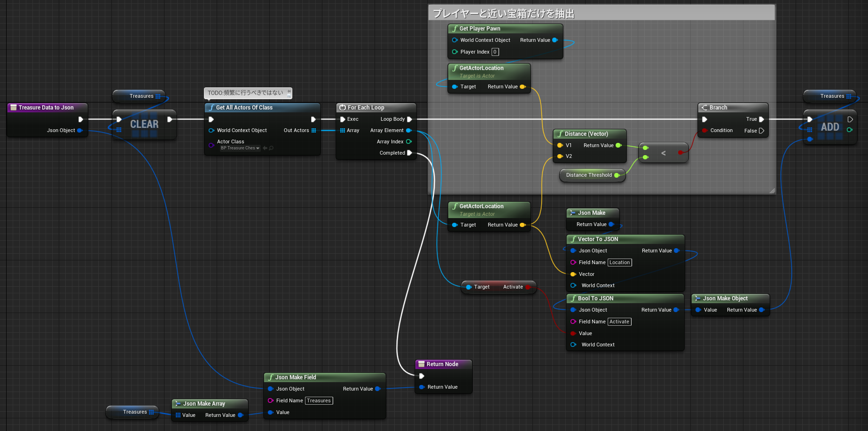Select Bool To JSON node title
The image size is (868, 431).
pos(595,298)
